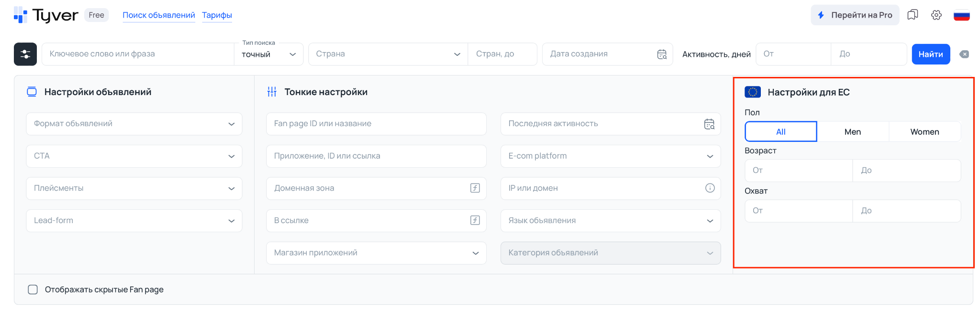
Task: Click the Tyver logo
Action: (46, 15)
